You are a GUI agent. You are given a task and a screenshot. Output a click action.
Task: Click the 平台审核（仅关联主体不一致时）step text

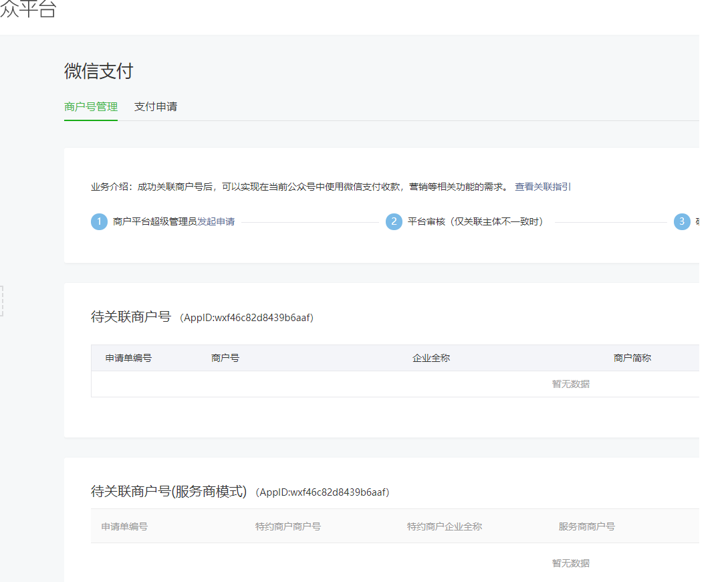tap(475, 221)
